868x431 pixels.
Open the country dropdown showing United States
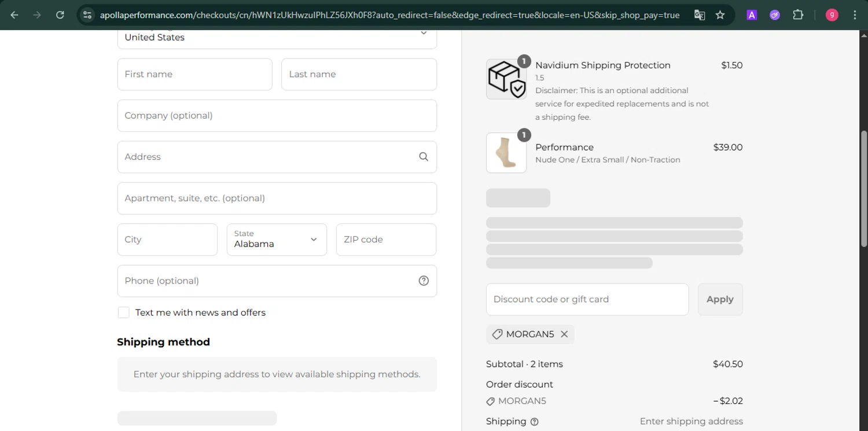277,37
